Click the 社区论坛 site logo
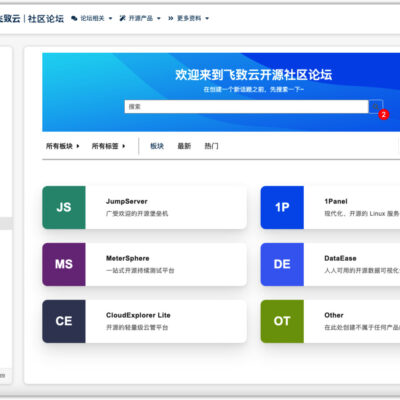 tap(32, 18)
